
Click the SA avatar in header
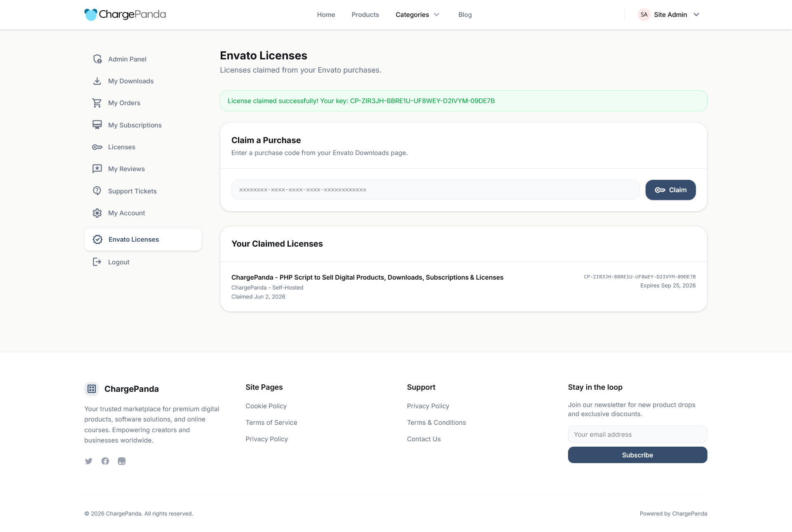(644, 14)
